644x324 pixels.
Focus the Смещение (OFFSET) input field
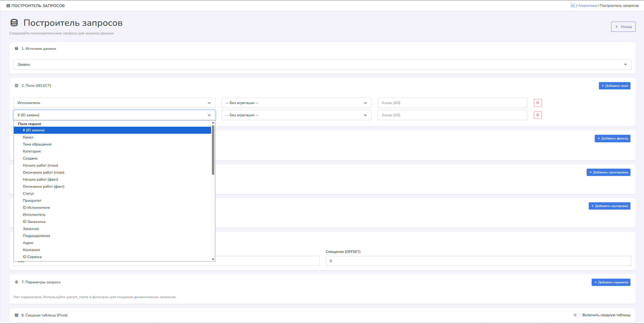point(478,261)
